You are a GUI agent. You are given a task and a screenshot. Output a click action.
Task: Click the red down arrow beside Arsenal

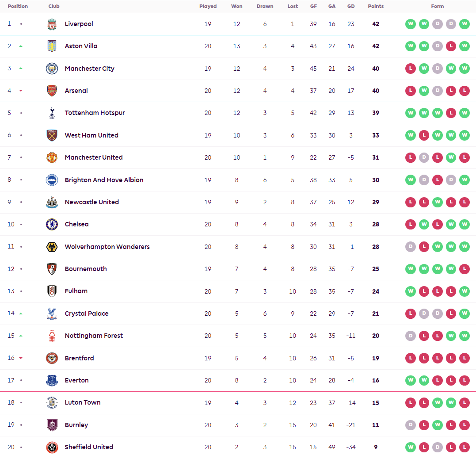pos(21,91)
